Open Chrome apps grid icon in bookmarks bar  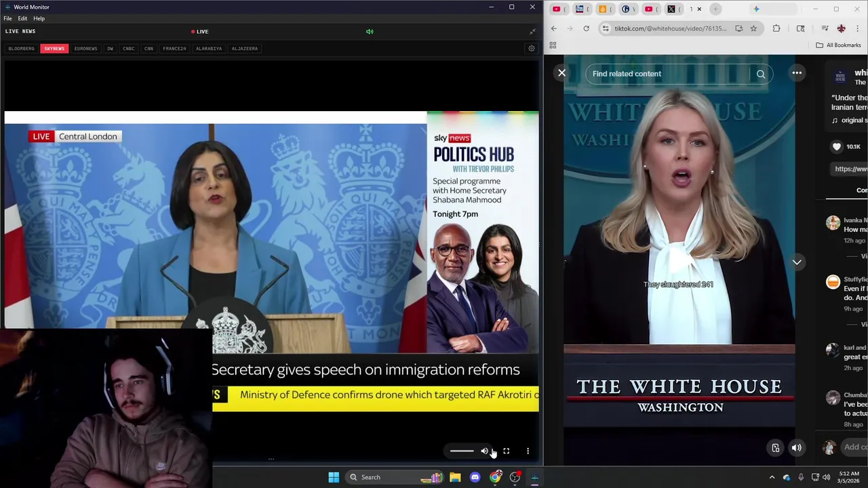pyautogui.click(x=553, y=45)
